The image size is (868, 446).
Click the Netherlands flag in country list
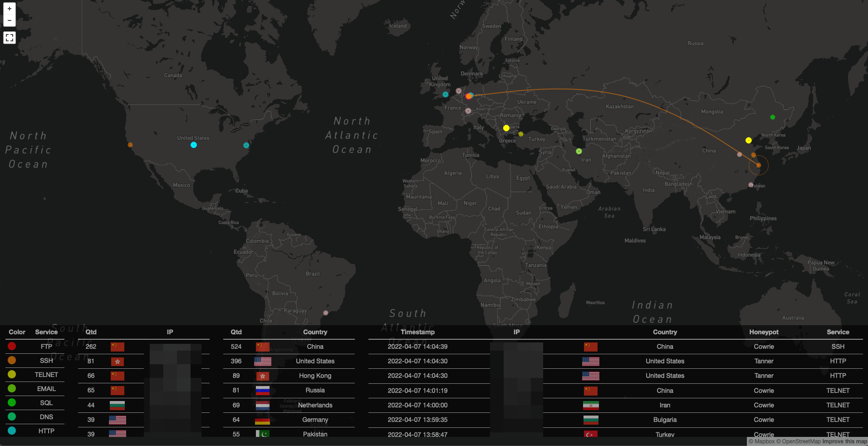pyautogui.click(x=262, y=405)
